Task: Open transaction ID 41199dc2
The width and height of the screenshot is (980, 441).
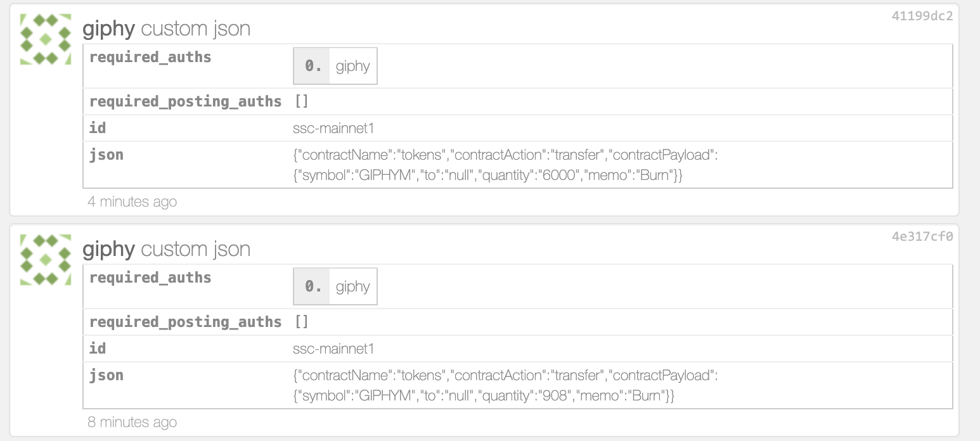Action: coord(922,16)
